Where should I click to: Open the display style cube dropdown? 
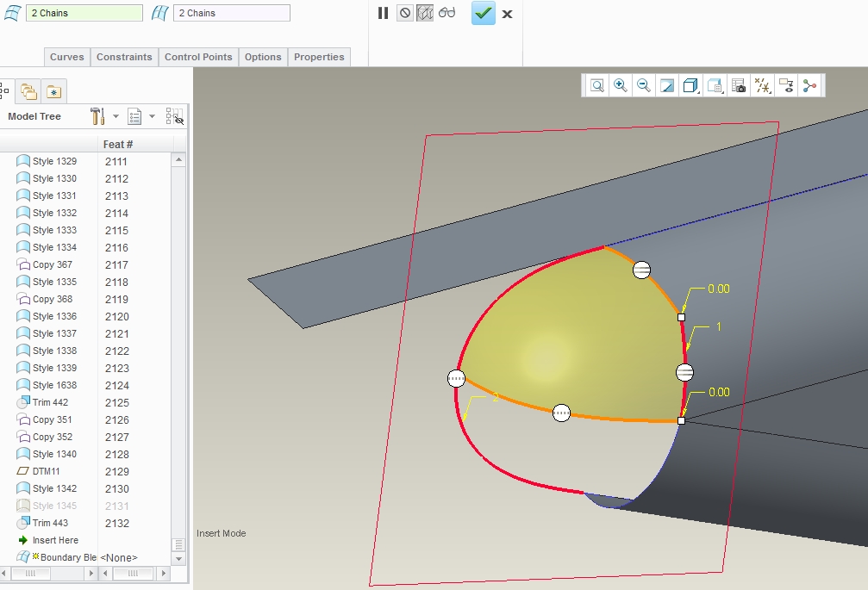coord(690,86)
